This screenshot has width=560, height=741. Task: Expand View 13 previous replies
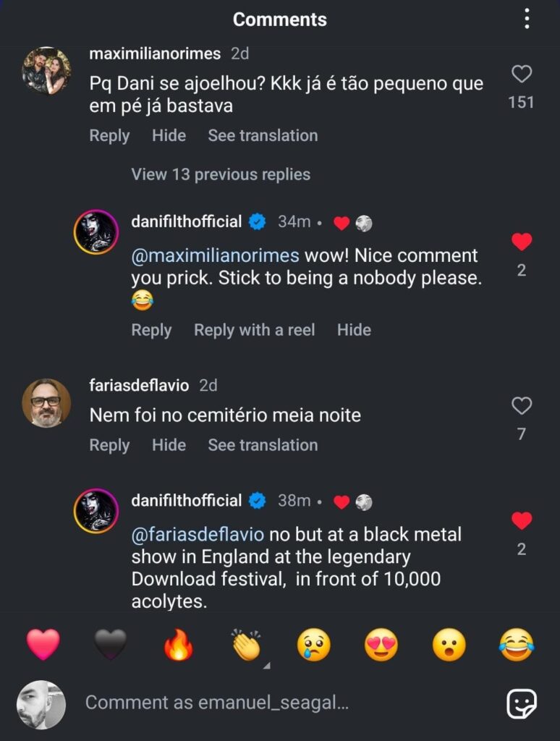[x=221, y=174]
